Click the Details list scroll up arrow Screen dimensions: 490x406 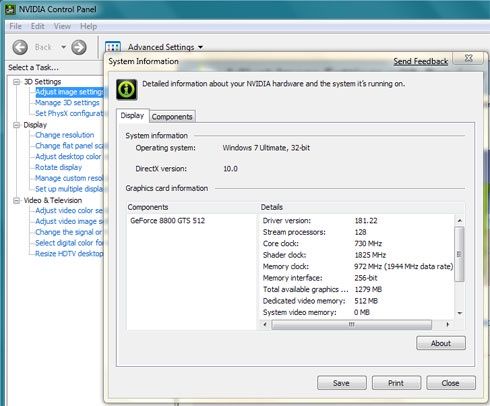tap(460, 220)
